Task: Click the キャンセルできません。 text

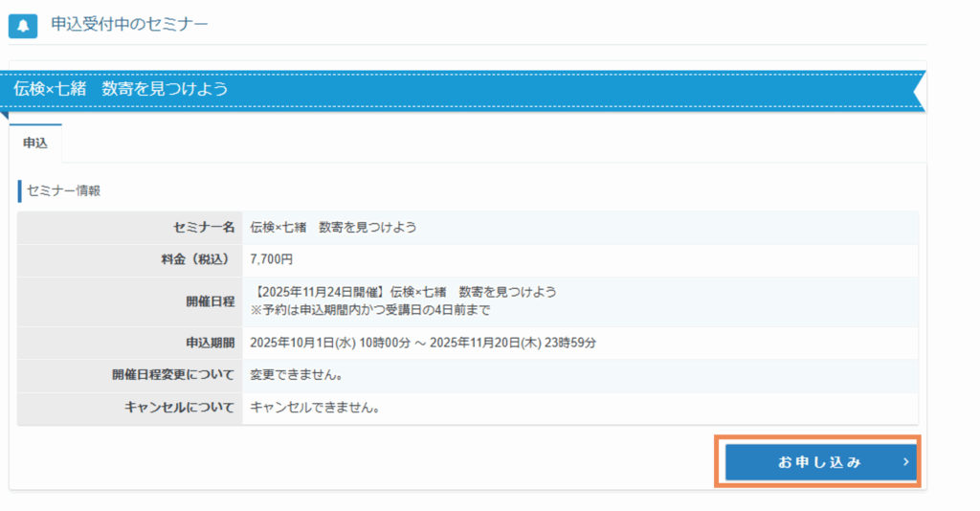Action: click(315, 408)
